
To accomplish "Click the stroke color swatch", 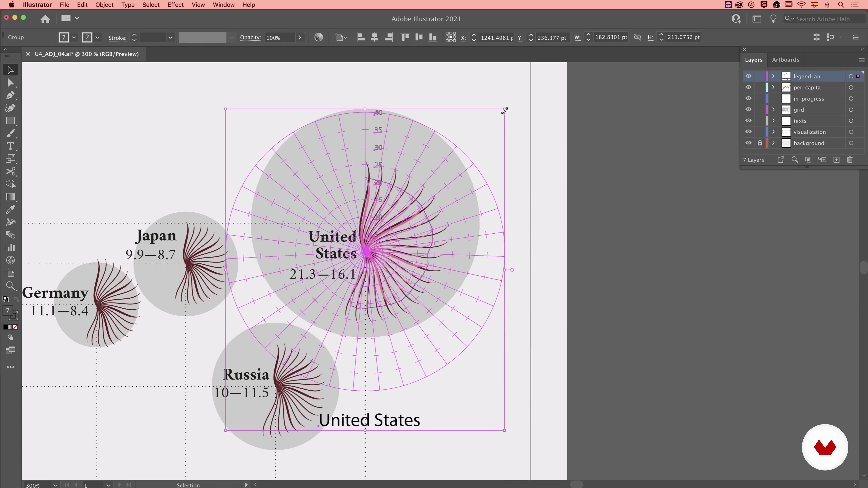I will (x=87, y=37).
